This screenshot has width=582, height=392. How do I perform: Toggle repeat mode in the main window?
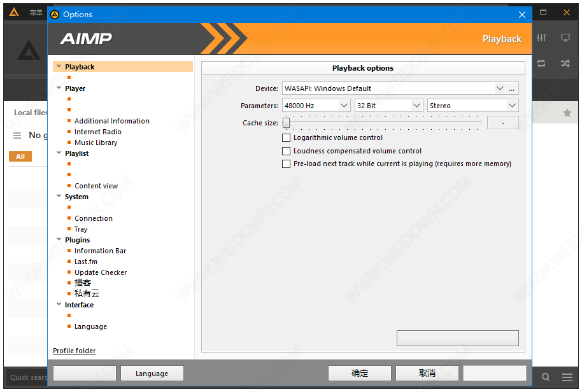point(541,64)
